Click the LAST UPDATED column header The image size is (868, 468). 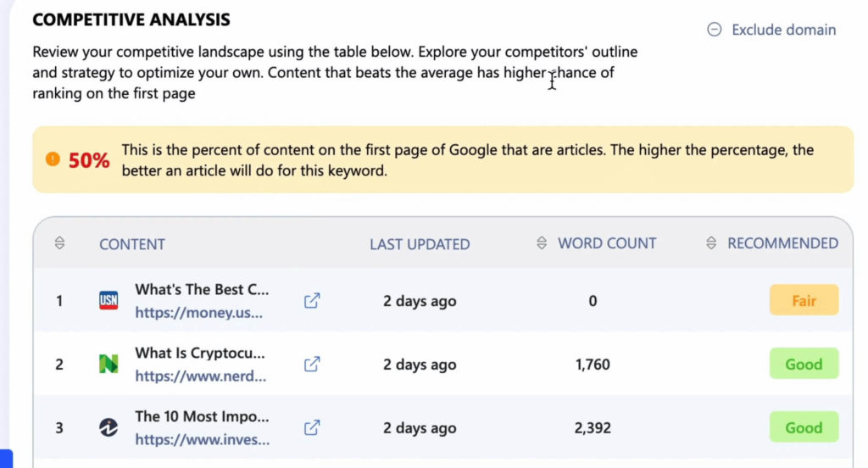click(420, 244)
